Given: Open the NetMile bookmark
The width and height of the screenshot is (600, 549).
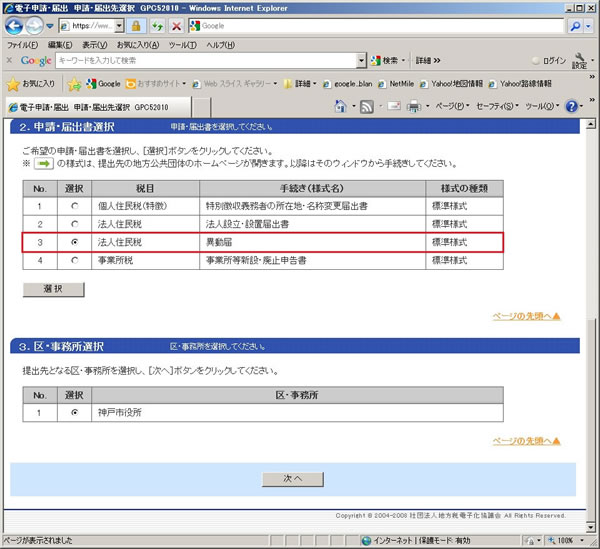Looking at the screenshot, I should pos(396,84).
